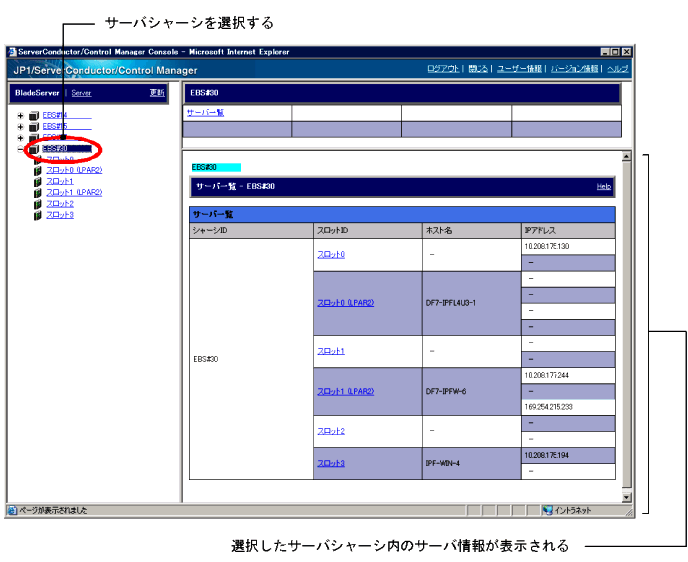688x562 pixels.
Task: Click the IP address 10.208.175.194
Action: pos(547,455)
